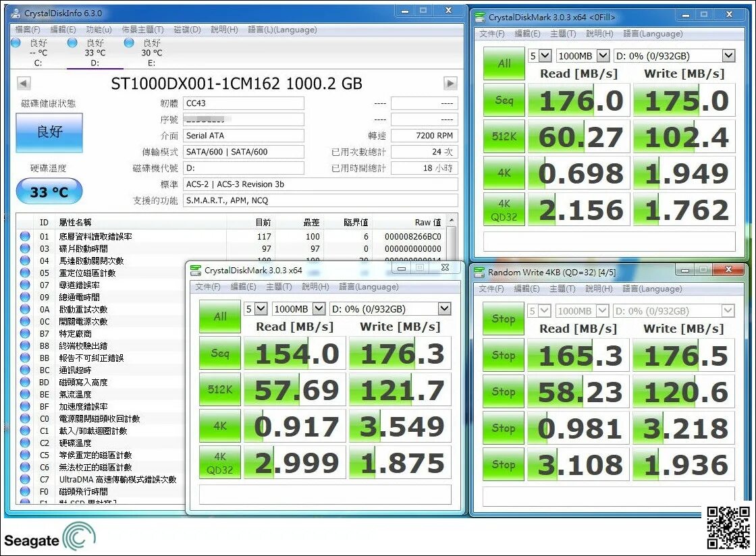
Task: Click the row 09 總通電時間
Action: point(101,298)
